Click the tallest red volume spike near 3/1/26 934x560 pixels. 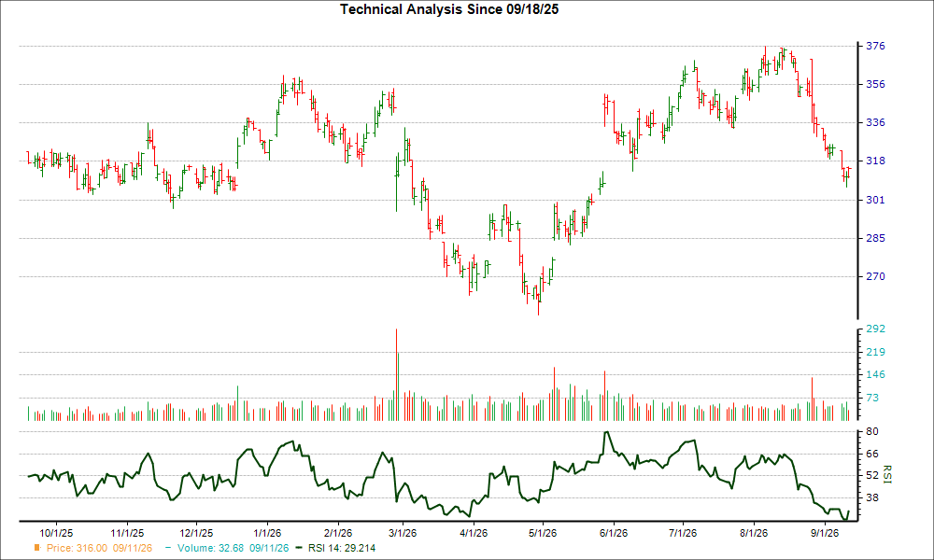click(x=396, y=374)
